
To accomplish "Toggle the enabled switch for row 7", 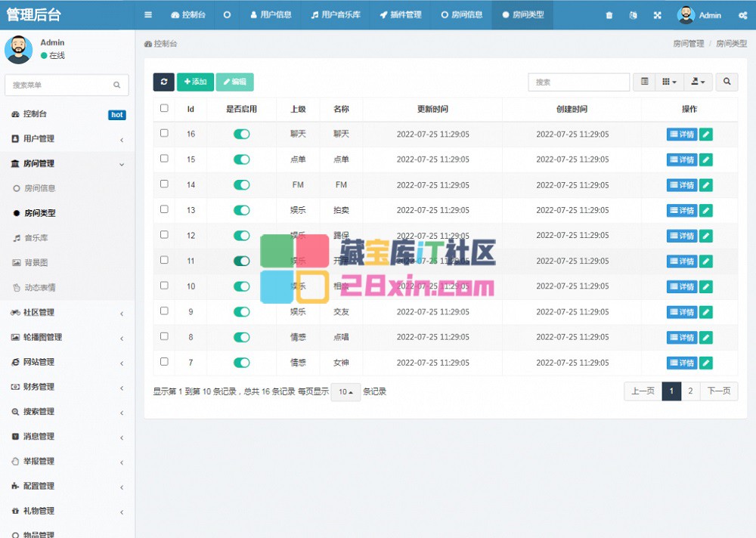I will pyautogui.click(x=242, y=363).
